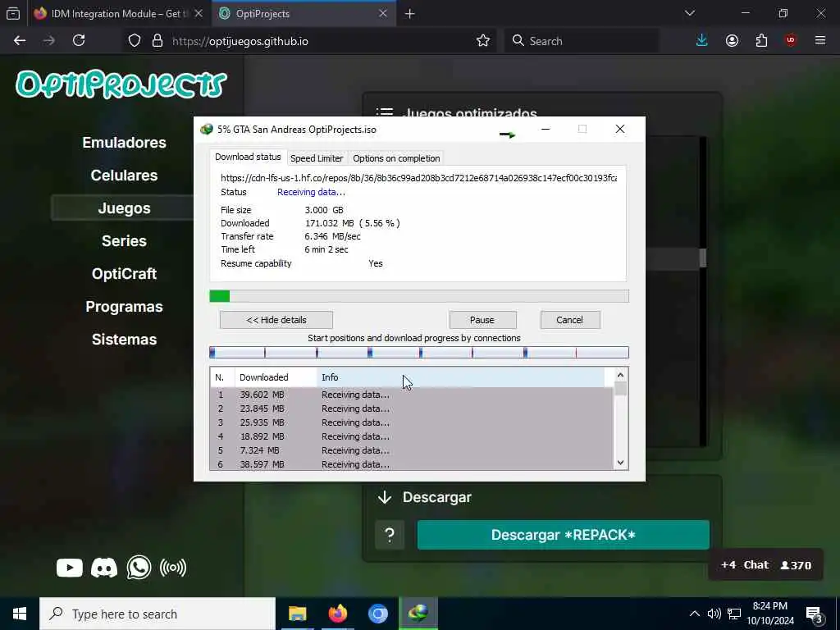Screen dimensions: 840x630
Task: Click Firefox icon in taskbar
Action: 337,614
